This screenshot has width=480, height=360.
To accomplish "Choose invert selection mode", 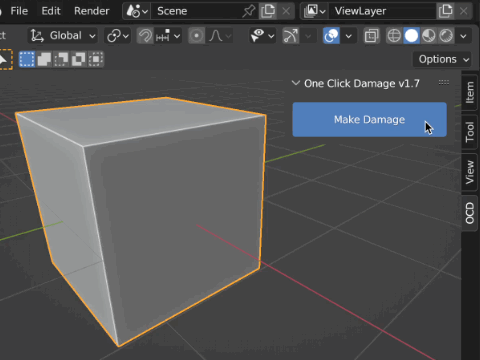I will 79,59.
